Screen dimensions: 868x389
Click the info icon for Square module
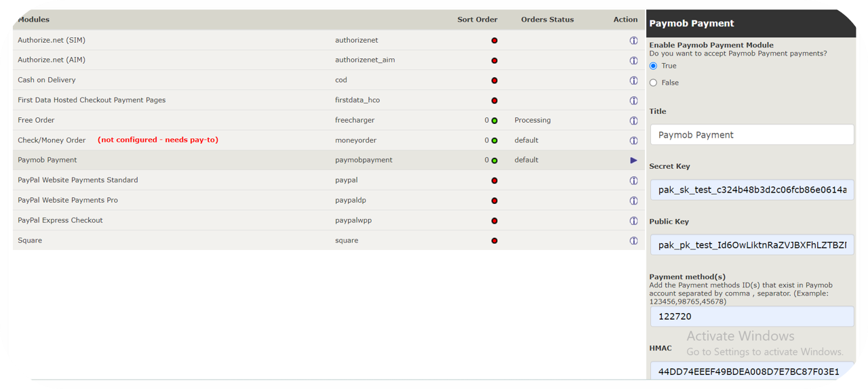633,241
